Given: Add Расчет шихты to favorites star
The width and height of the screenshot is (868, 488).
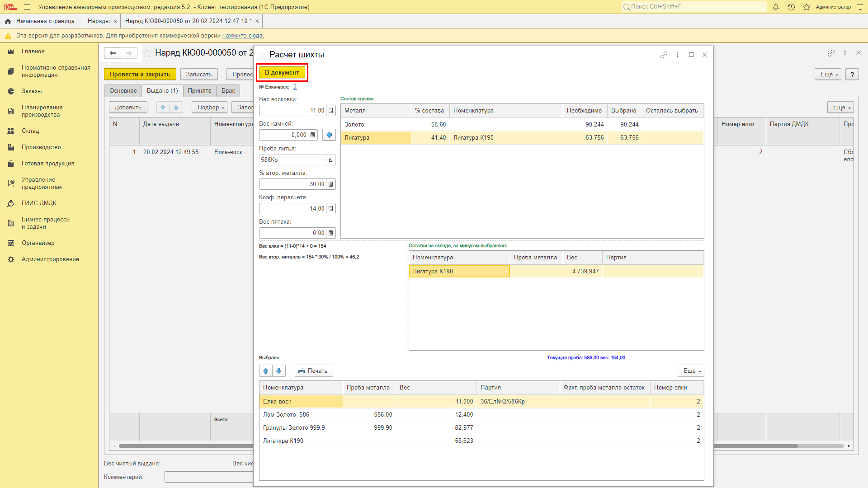Looking at the screenshot, I should pos(262,55).
